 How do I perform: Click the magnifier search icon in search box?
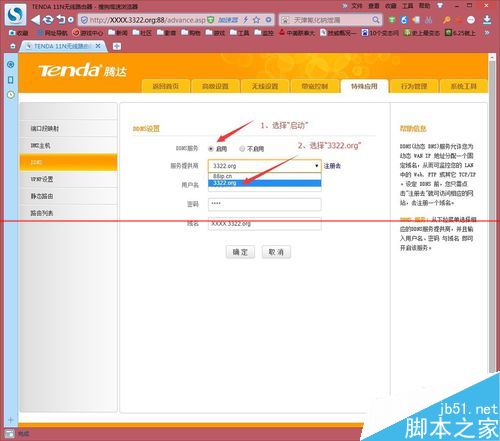(376, 20)
